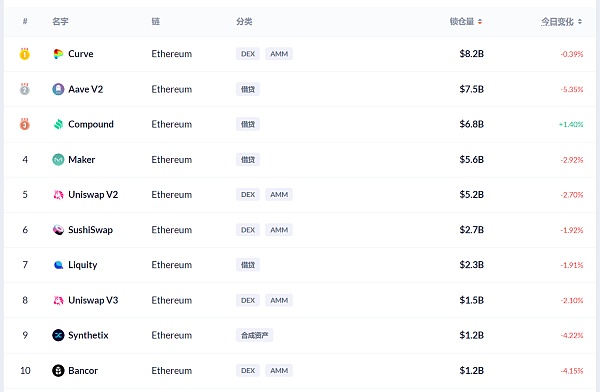Click the 名字 column header
Image resolution: width=600 pixels, height=392 pixels.
click(x=60, y=21)
